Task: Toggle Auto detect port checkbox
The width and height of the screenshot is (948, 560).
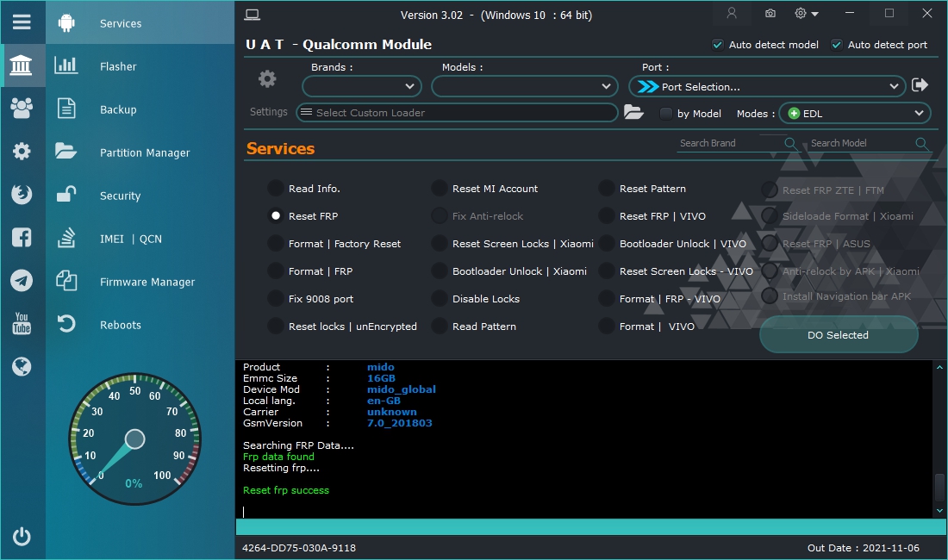Action: tap(837, 45)
